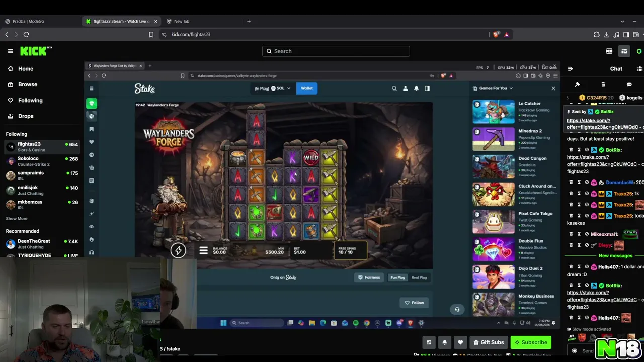
Task: Click the Kick search field
Action: point(336,51)
